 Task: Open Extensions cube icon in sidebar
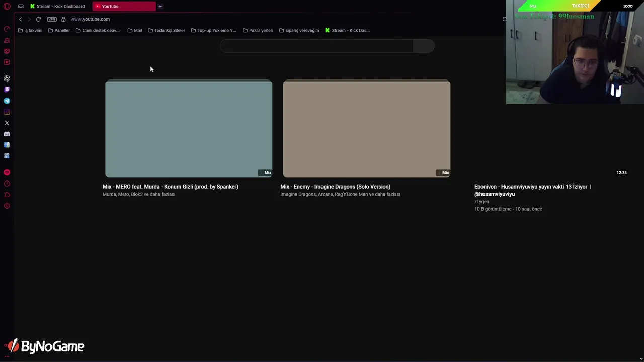(x=7, y=195)
